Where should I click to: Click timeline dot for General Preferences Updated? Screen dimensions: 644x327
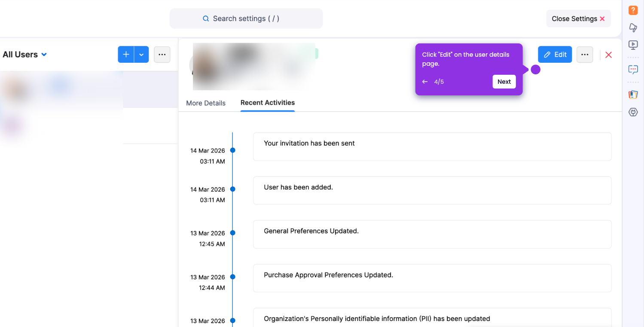tap(232, 233)
